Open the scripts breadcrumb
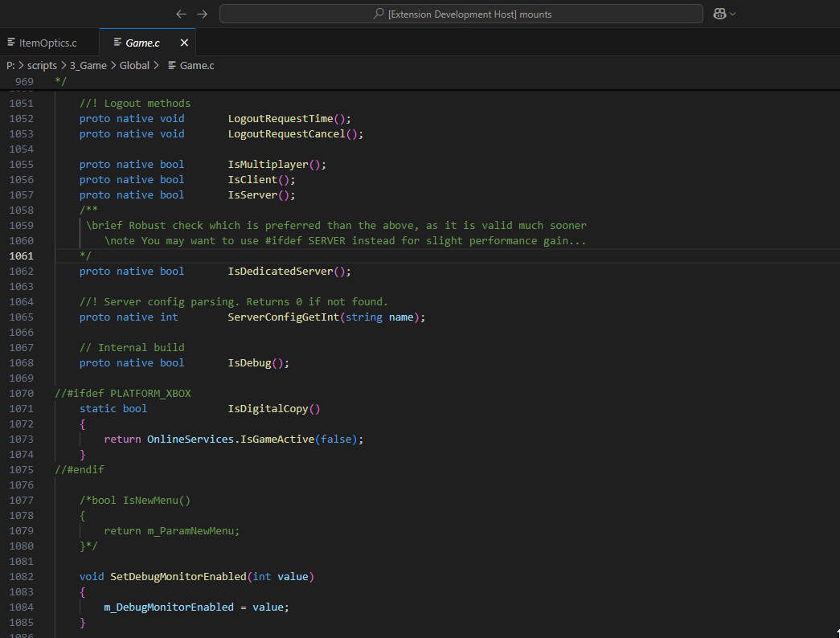Screen dimensions: 840x638 coord(42,65)
